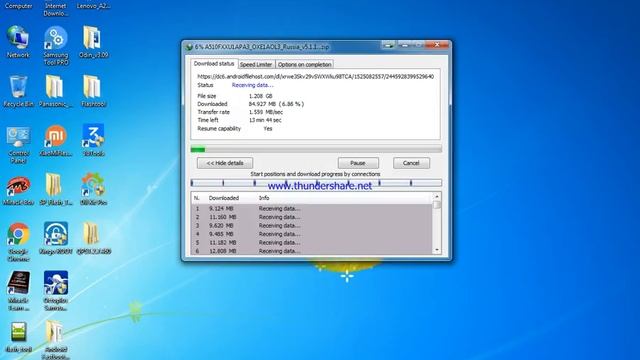Click the 'N.' column header

pyautogui.click(x=197, y=198)
